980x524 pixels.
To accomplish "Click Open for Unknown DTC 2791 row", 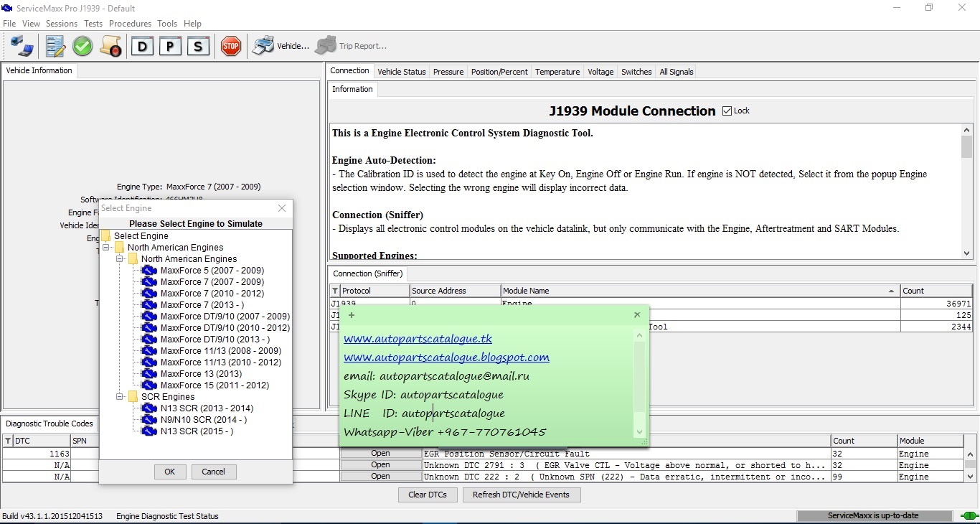I will 380,465.
